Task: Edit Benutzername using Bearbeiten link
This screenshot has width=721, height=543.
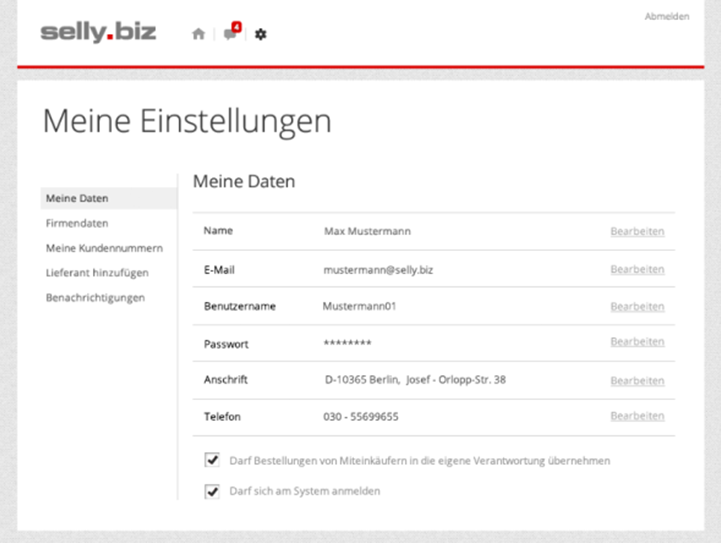Action: click(637, 306)
